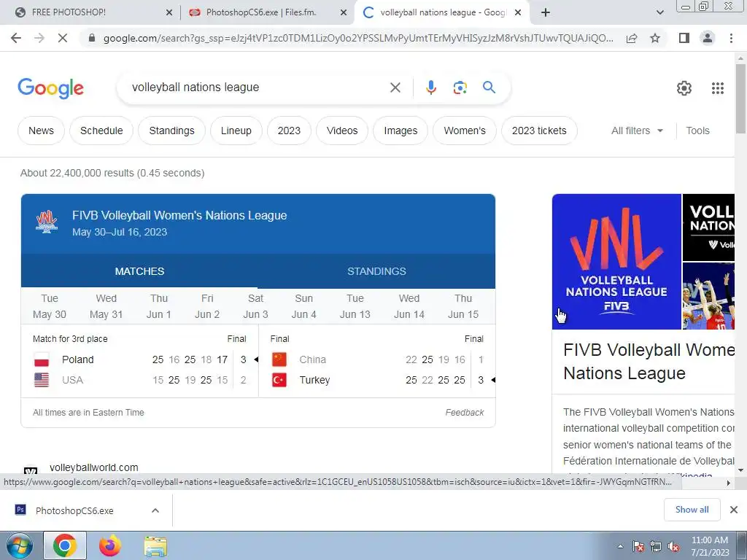Open Firefox from the taskbar
Viewport: 747px width, 560px height.
point(109,545)
